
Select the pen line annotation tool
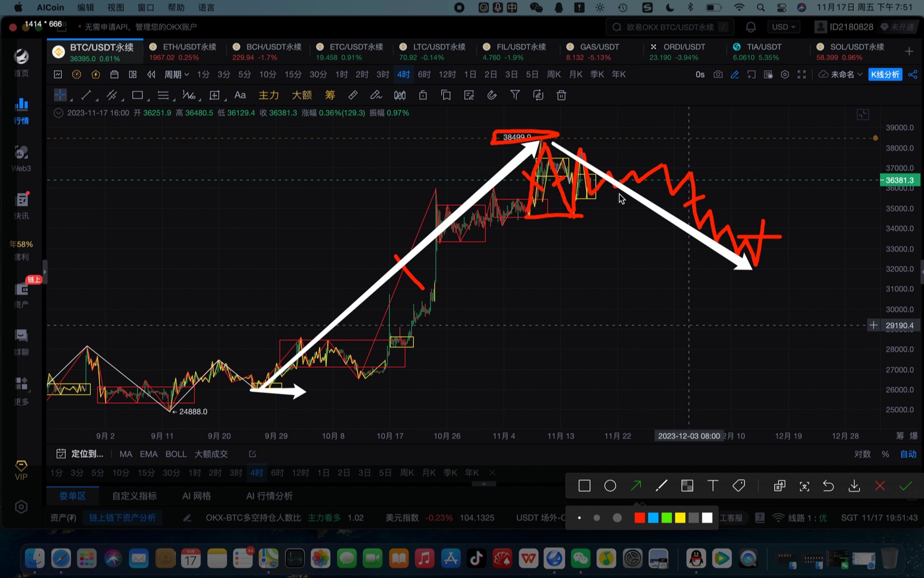[x=661, y=486]
